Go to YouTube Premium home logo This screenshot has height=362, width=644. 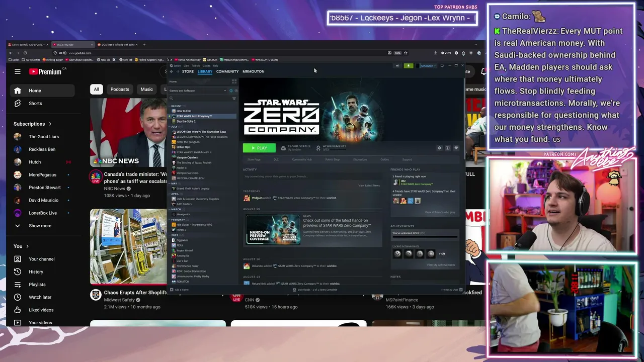pyautogui.click(x=45, y=71)
